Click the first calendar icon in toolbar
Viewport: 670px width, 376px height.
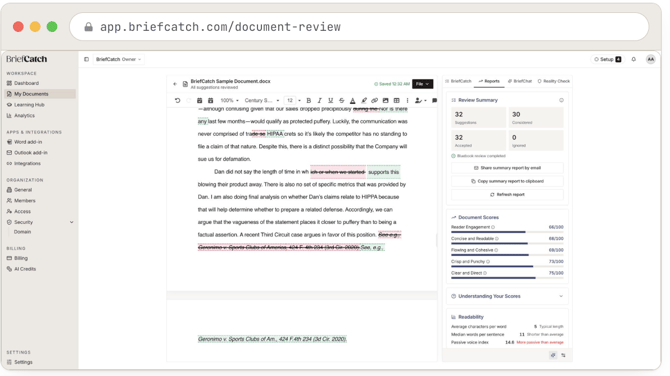click(199, 100)
